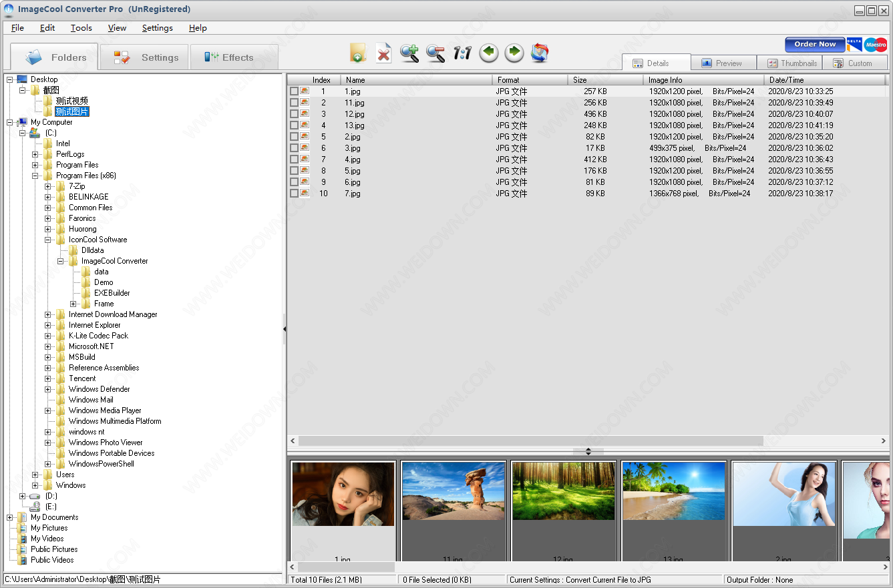Check the checkbox for 11.jpg
This screenshot has width=893, height=588.
(294, 103)
